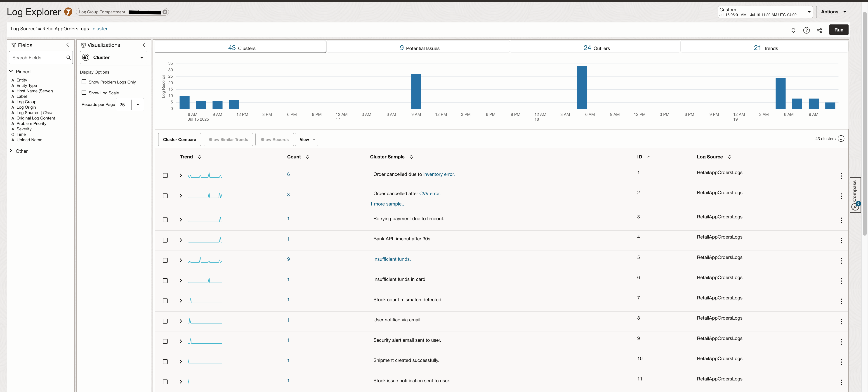Collapse the Fields panel with the chevron

coord(68,45)
